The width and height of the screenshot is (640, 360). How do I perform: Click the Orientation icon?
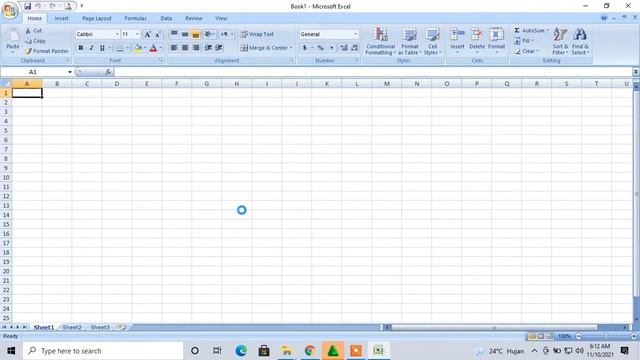[x=208, y=34]
